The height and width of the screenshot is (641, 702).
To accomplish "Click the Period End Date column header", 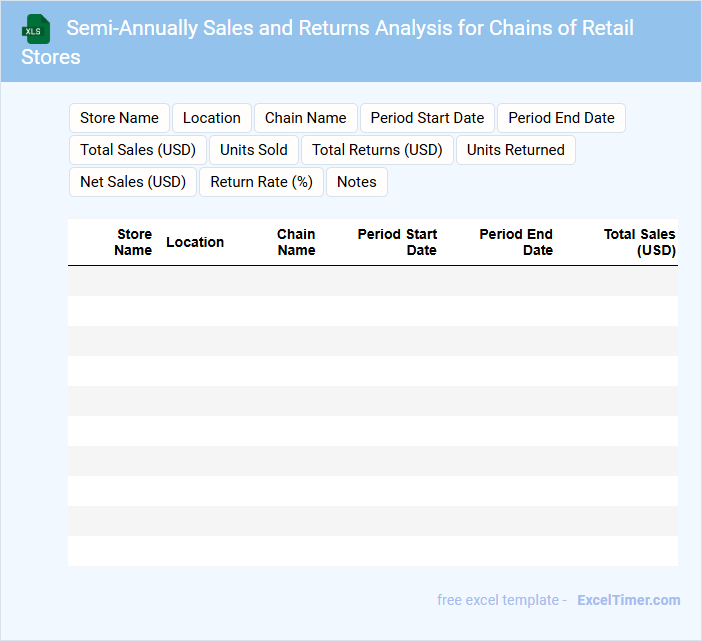I will pyautogui.click(x=516, y=242).
